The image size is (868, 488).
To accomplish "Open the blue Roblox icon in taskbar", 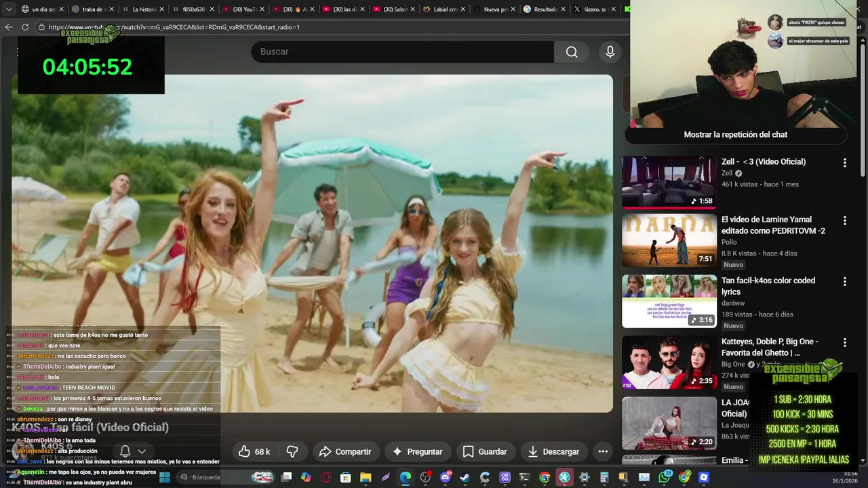I will tap(704, 477).
